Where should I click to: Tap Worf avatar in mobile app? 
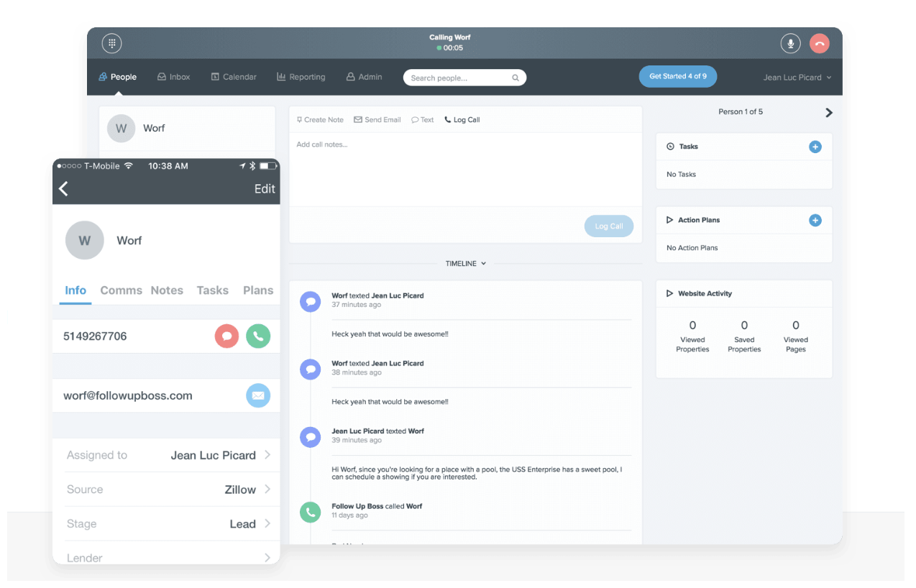point(85,240)
